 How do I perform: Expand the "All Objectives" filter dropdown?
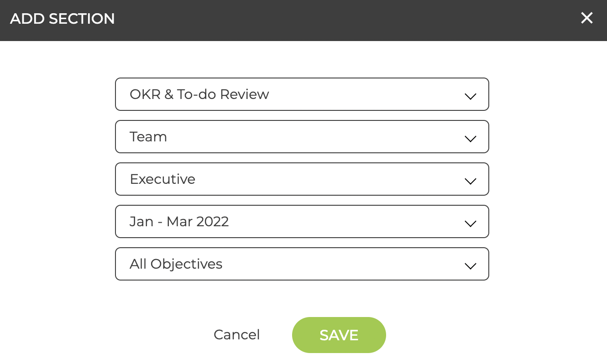click(x=302, y=264)
